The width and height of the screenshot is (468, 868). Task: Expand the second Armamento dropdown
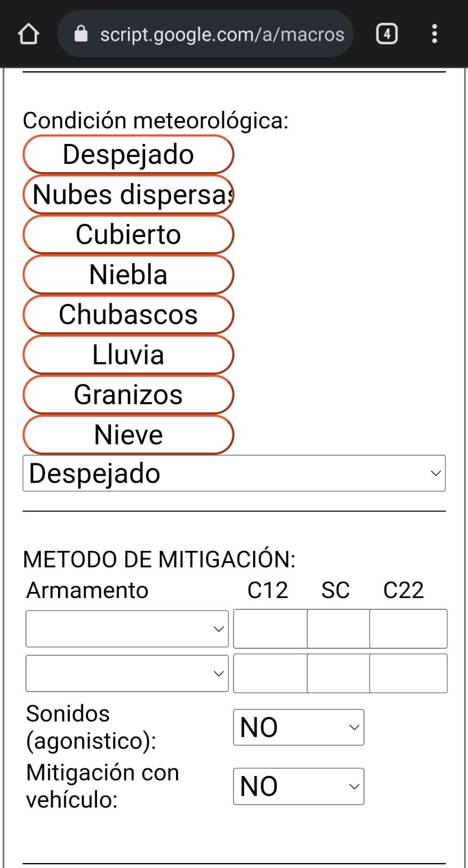(x=127, y=673)
